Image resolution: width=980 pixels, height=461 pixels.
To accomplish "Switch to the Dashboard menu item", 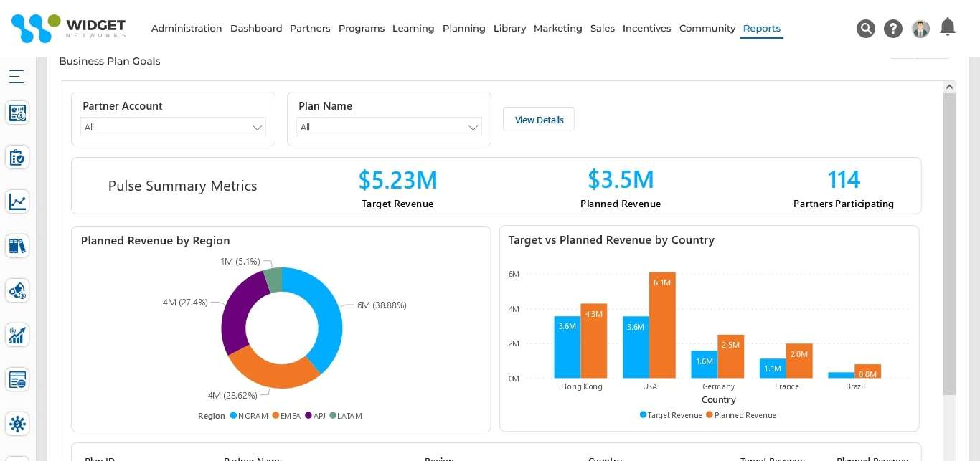I will click(256, 29).
